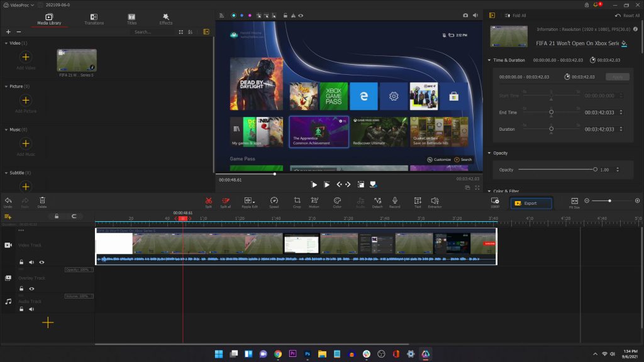Switch media library to grid view
Screen dimensions: 644x362
tap(180, 32)
